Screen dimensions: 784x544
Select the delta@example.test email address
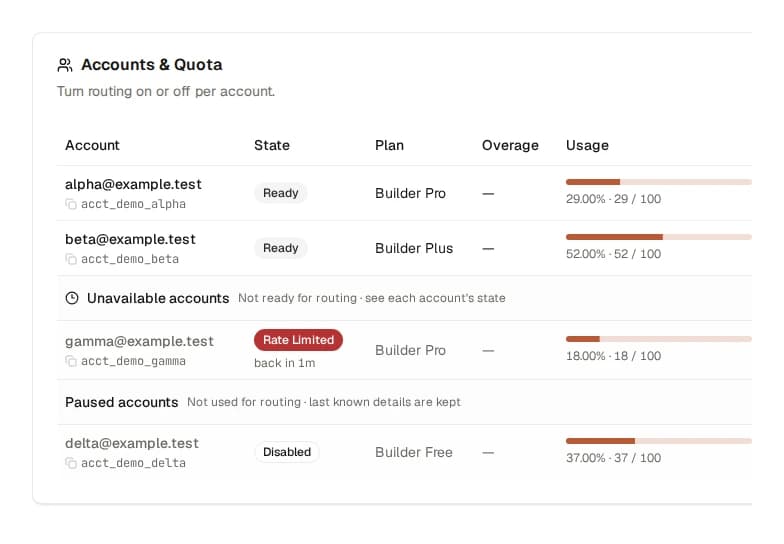(x=132, y=444)
